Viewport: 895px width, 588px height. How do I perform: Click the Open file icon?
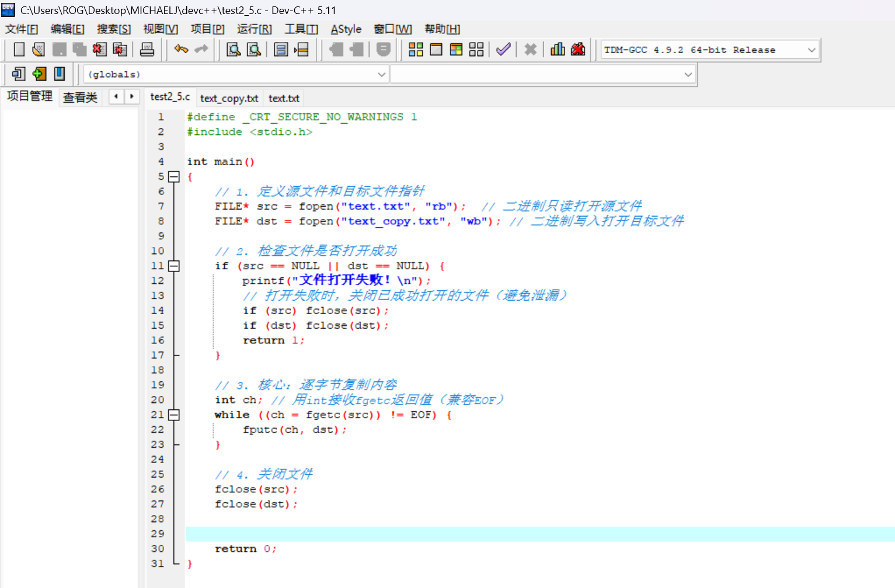point(39,50)
